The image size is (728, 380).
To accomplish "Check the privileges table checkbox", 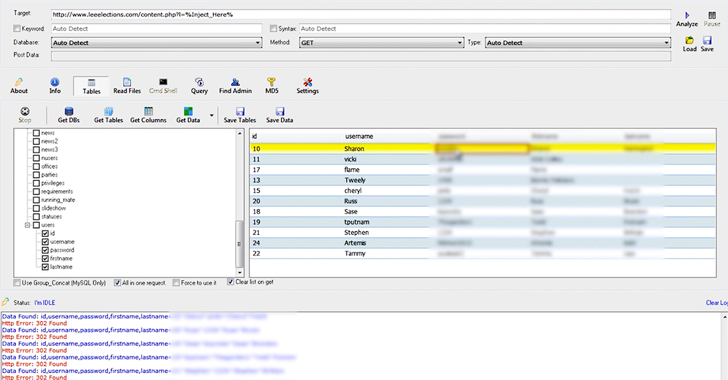I will pyautogui.click(x=36, y=183).
